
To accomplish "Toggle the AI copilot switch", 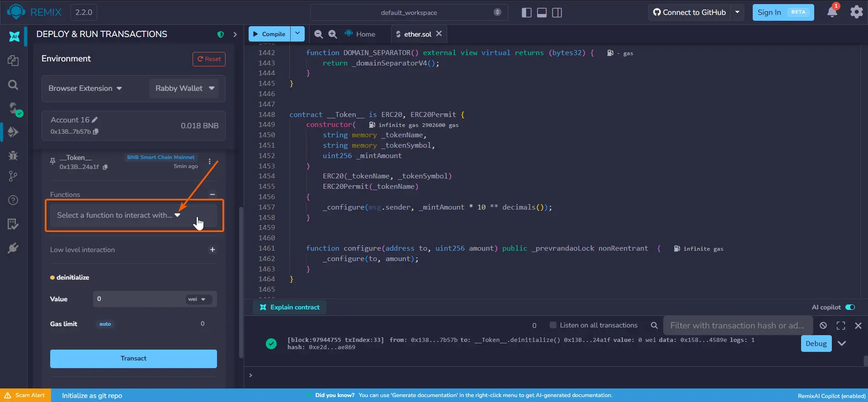I will pyautogui.click(x=850, y=307).
